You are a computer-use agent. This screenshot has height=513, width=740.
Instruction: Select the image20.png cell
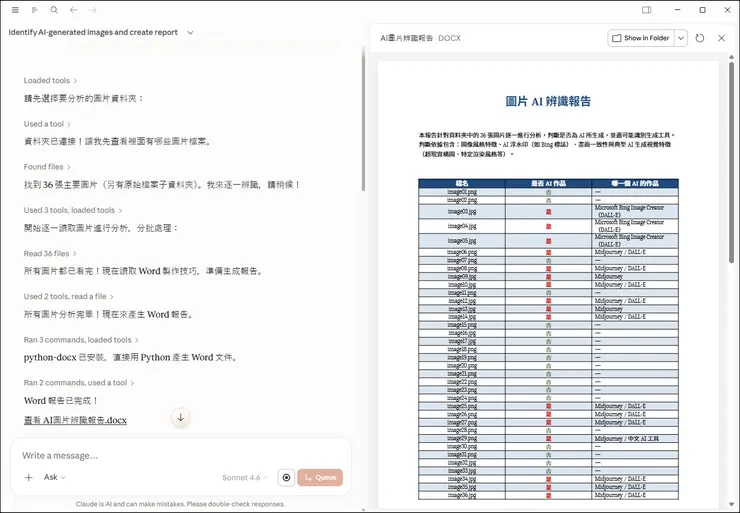(462, 365)
